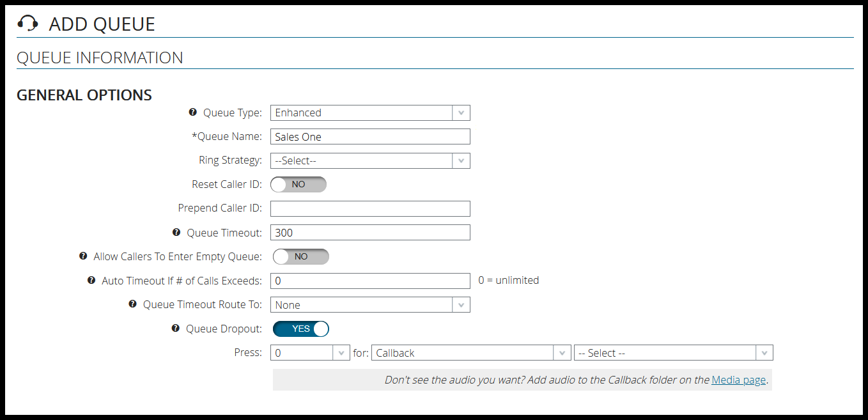Click the Reset Caller ID label
This screenshot has height=420, width=868.
point(227,184)
